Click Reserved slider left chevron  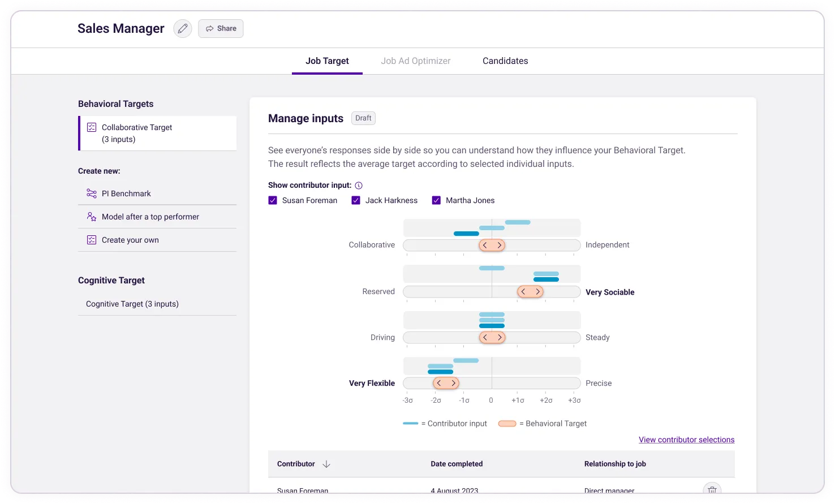[x=524, y=292]
